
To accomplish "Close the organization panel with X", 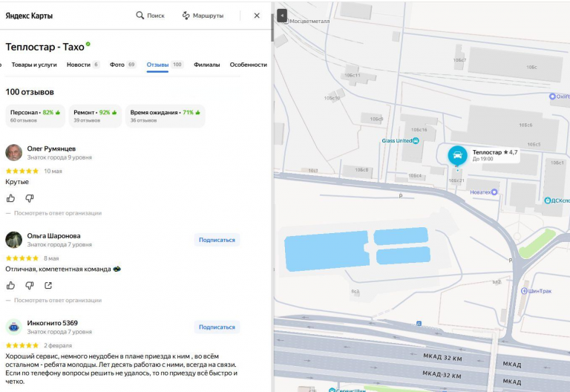I will 257,16.
